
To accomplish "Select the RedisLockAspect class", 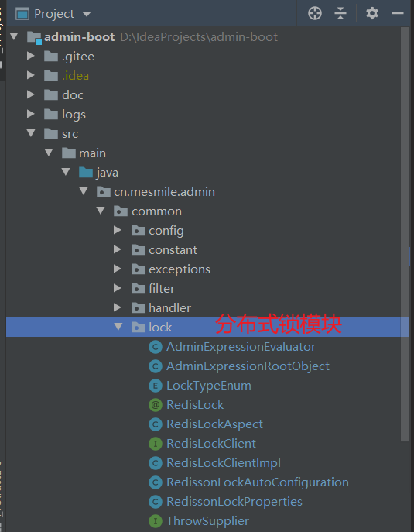I will pos(214,424).
